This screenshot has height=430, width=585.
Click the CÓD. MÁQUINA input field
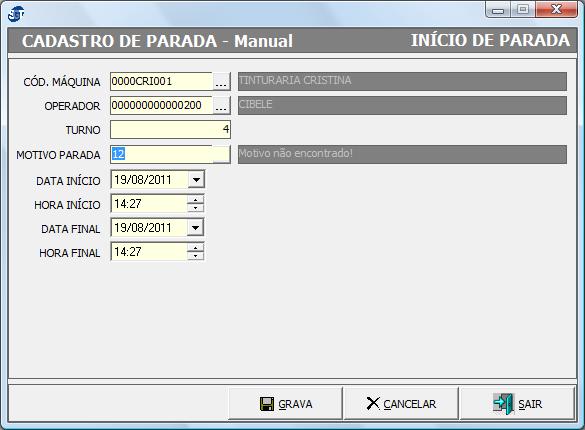(x=162, y=82)
